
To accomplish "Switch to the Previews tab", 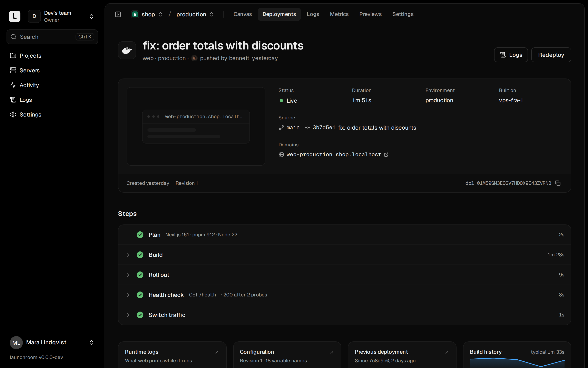I will pos(370,14).
